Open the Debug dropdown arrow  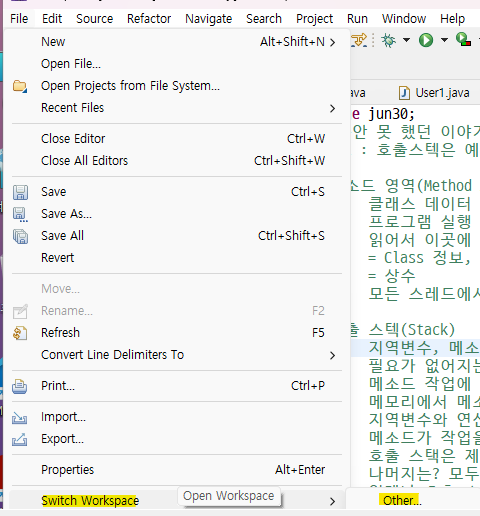(406, 40)
